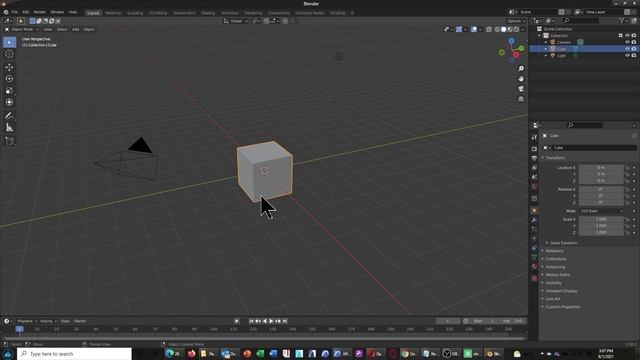Click the Blender logo menu icon

pos(6,12)
